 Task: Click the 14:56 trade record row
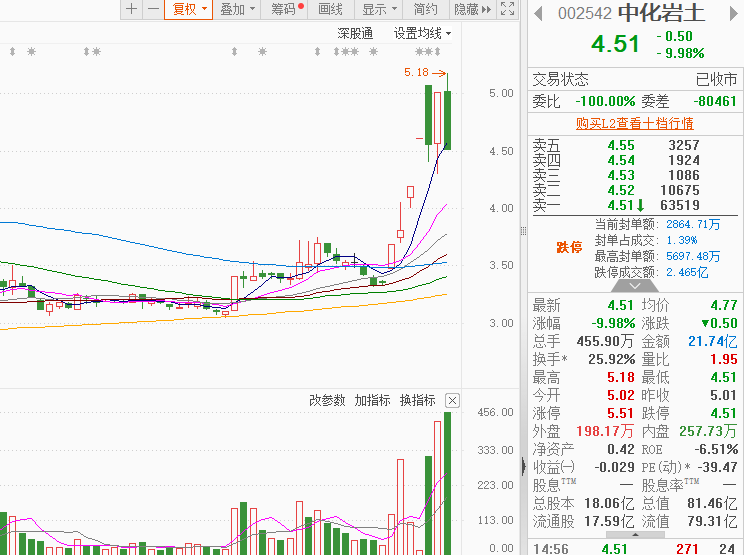pos(634,549)
